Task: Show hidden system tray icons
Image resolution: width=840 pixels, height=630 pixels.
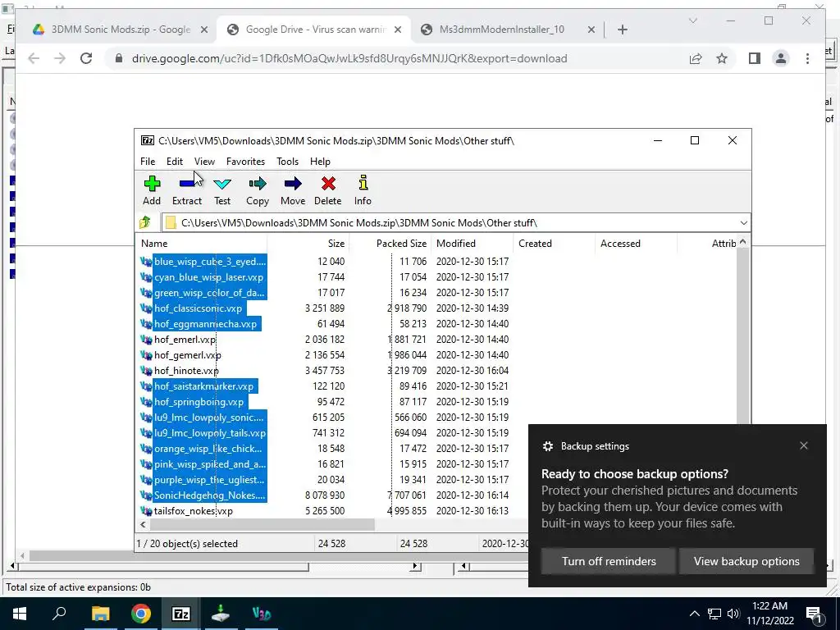Action: click(x=694, y=614)
